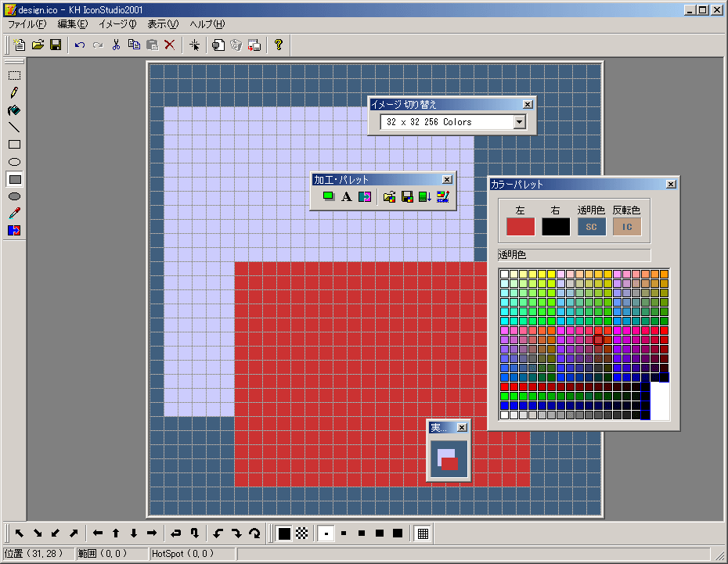
Task: Create a new icon file from toolbar
Action: [20, 45]
